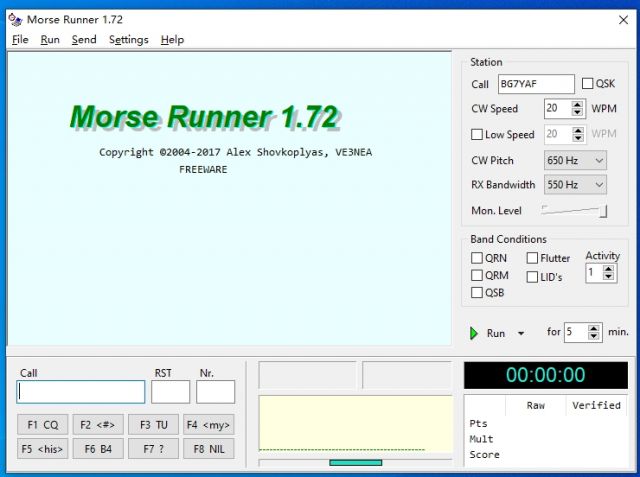Click the Activity value field

594,273
